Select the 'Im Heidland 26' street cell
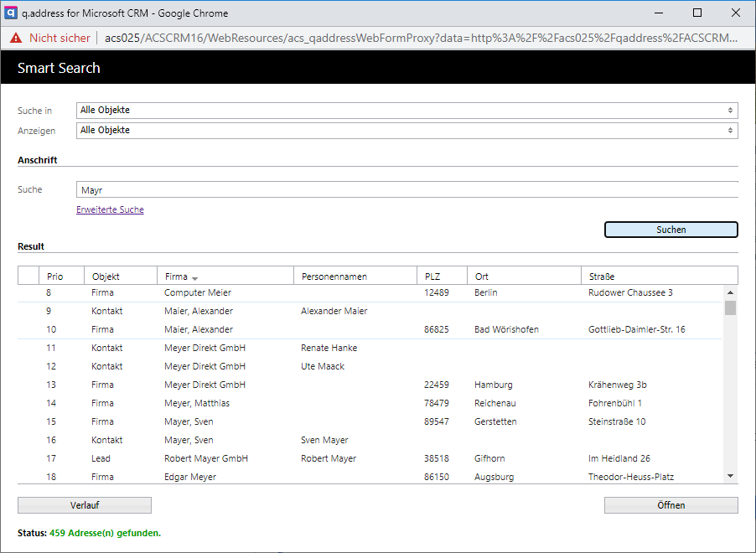This screenshot has height=553, width=756. (x=619, y=458)
